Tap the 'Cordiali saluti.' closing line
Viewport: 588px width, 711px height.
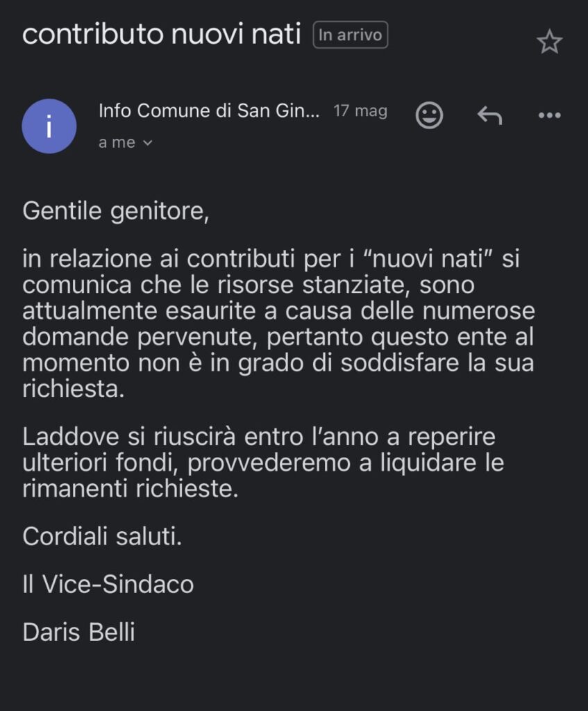click(x=102, y=536)
